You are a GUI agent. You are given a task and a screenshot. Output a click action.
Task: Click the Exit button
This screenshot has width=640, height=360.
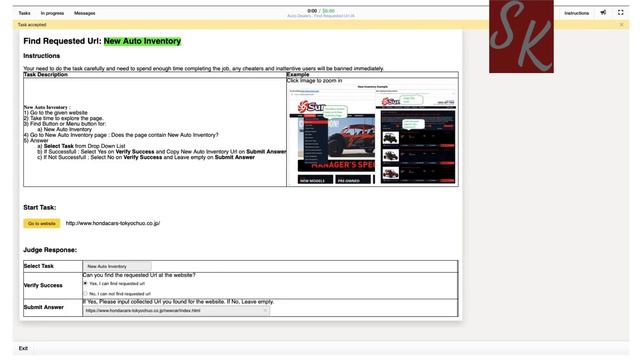coord(23,348)
